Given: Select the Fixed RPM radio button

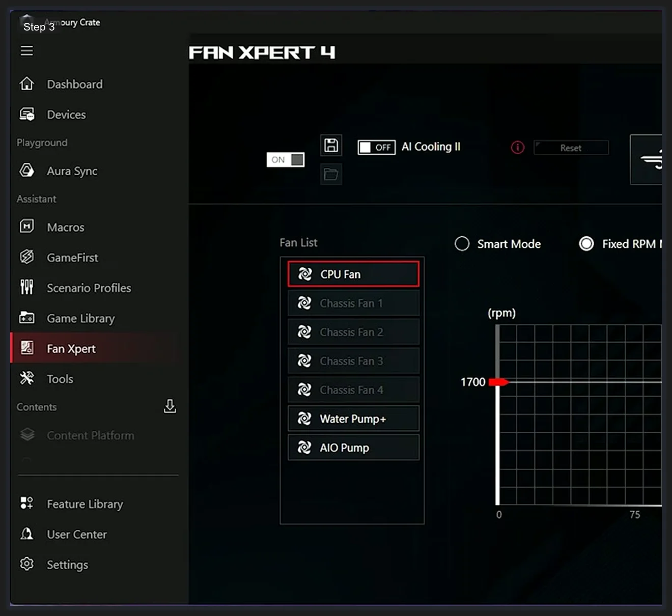Looking at the screenshot, I should click(587, 244).
